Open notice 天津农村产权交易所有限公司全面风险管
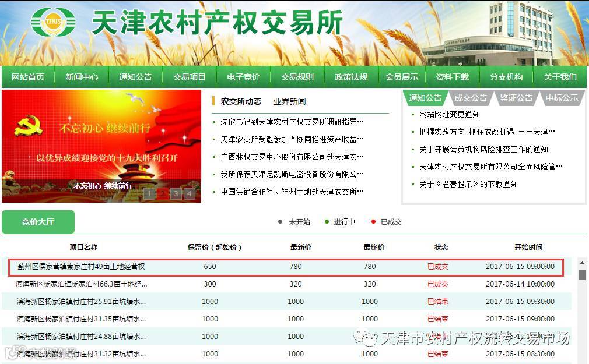This screenshot has height=364, width=589. (490, 167)
